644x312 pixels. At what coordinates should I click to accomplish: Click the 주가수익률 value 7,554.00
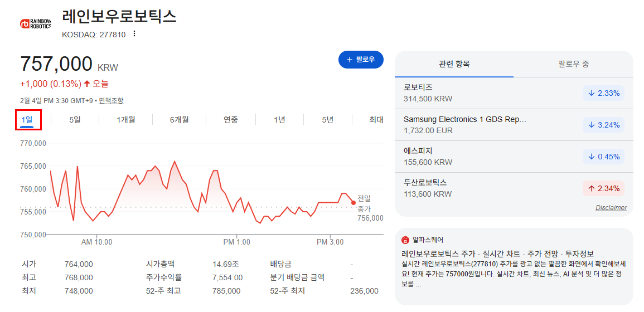pos(227,277)
